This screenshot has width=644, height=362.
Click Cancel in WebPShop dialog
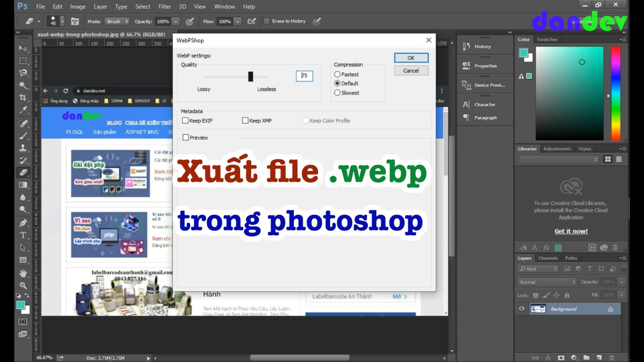411,71
